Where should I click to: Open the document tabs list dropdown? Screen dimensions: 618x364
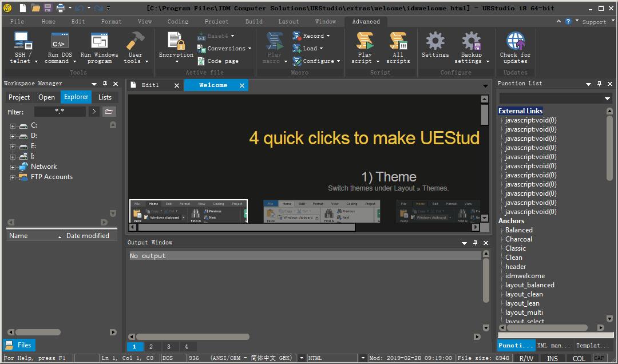(486, 86)
